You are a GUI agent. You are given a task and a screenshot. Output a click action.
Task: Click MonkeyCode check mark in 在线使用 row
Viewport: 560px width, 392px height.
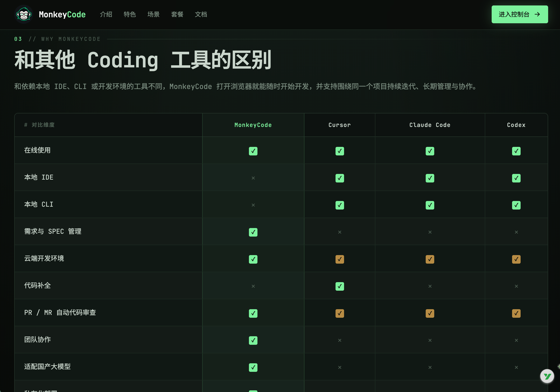click(x=253, y=151)
